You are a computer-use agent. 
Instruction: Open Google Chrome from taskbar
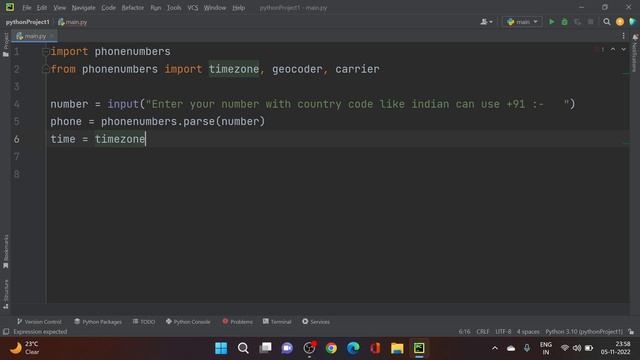tap(331, 348)
